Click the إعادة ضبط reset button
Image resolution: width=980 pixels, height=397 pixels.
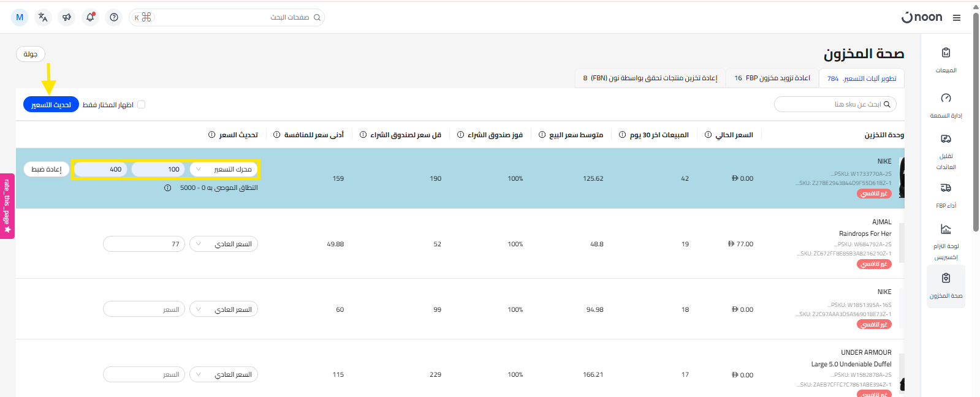coord(46,169)
